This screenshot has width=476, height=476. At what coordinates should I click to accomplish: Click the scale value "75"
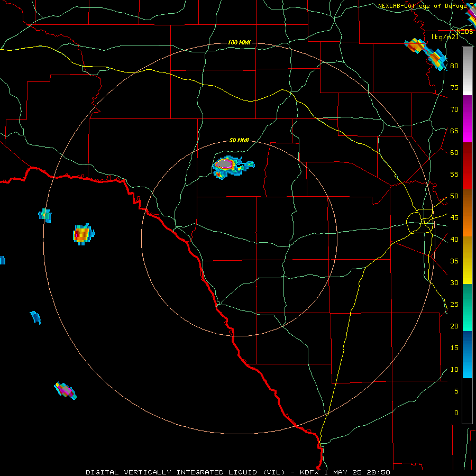454,87
